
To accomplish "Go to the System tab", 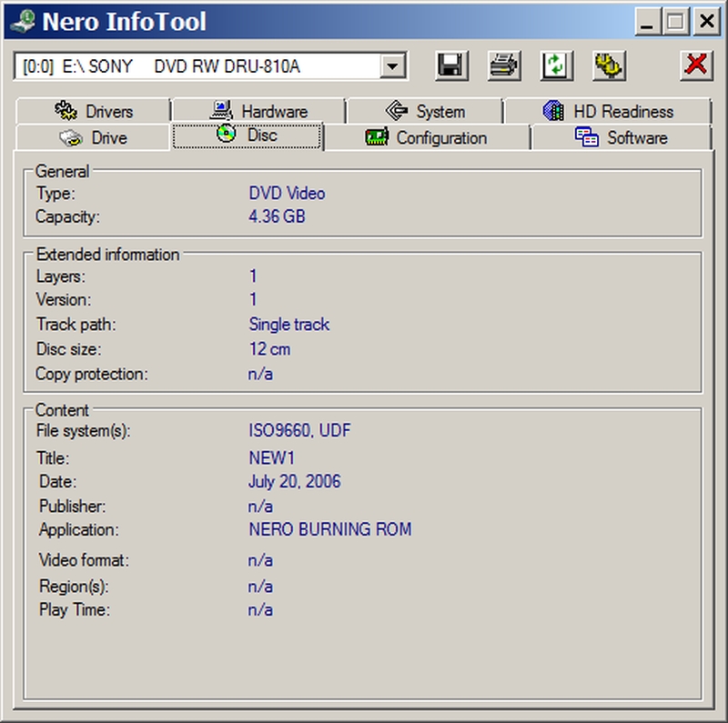I will pos(425,111).
